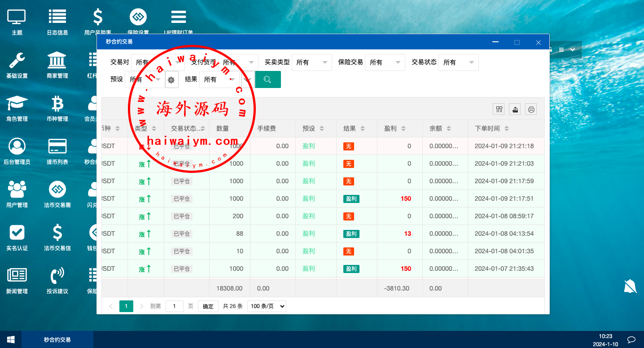The image size is (644, 348).
Task: Open 商家管理 bank icon
Action: [x=57, y=60]
